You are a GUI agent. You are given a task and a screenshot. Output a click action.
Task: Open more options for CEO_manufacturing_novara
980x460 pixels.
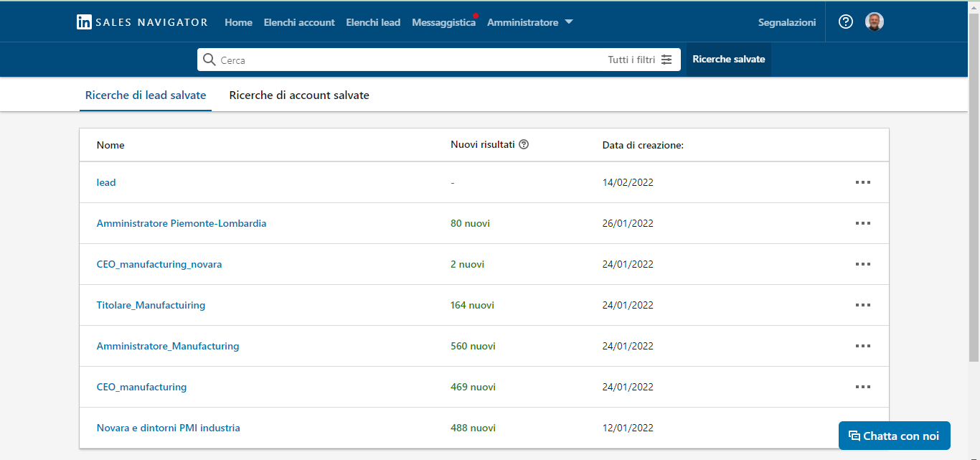[x=862, y=264]
